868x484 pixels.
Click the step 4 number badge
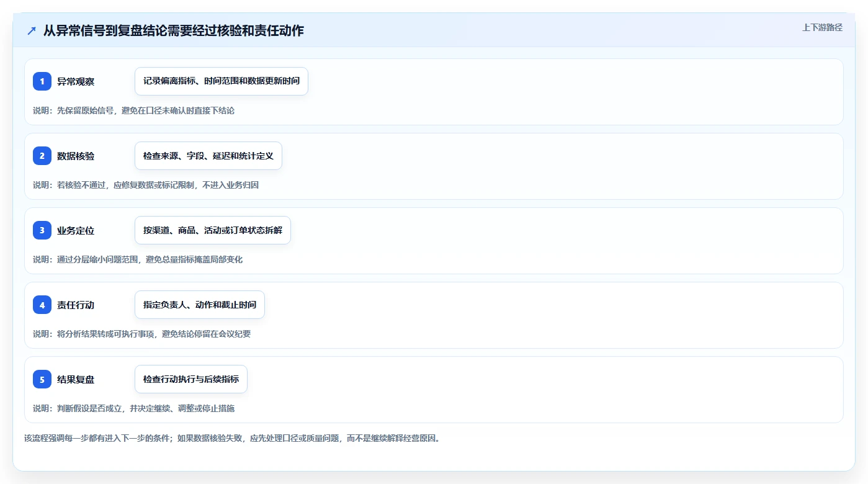click(x=42, y=305)
